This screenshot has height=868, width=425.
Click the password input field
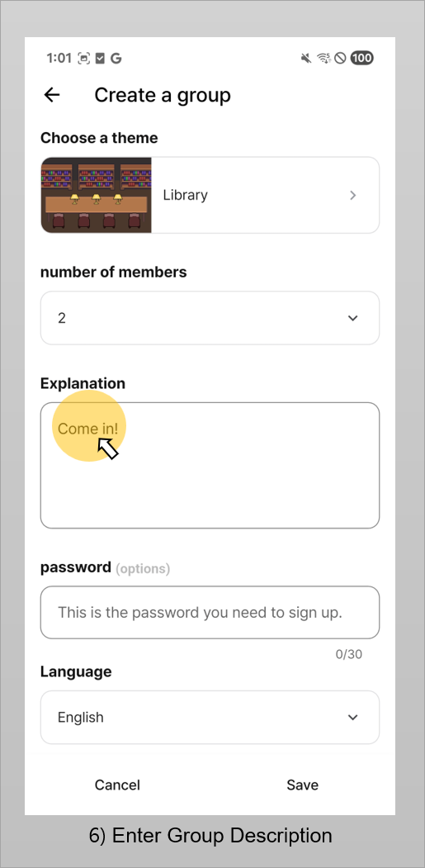[210, 612]
